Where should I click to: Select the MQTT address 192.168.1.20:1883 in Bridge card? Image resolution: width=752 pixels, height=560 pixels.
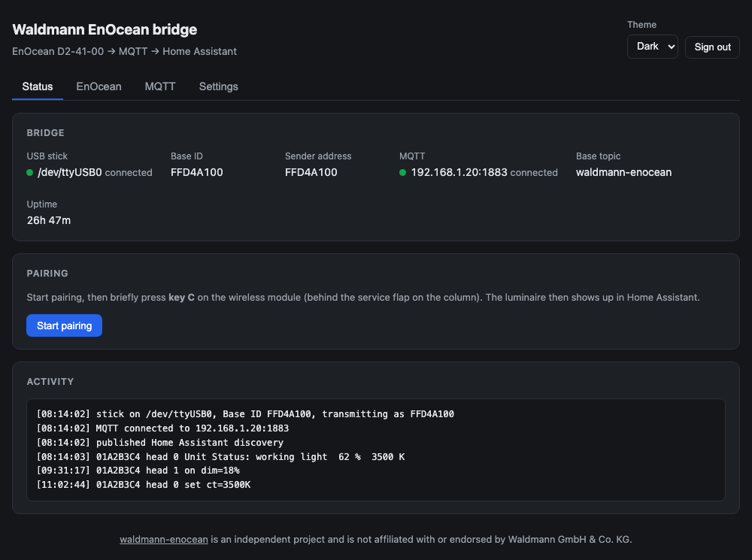[459, 172]
